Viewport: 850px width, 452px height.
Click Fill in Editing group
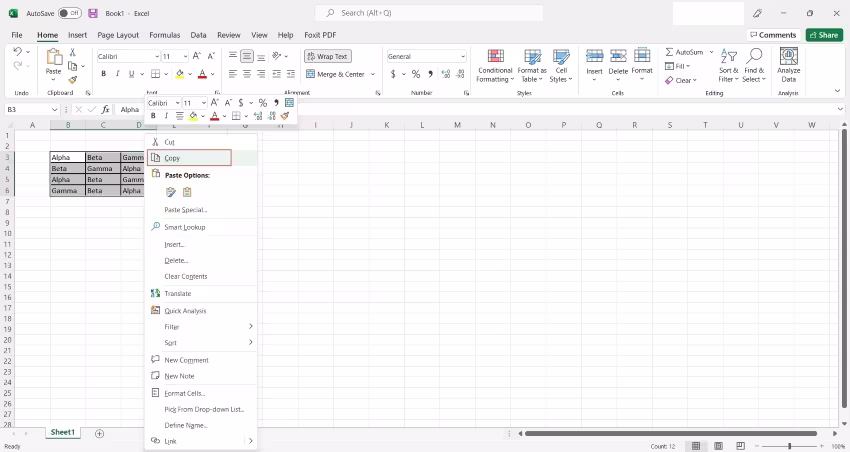point(678,66)
